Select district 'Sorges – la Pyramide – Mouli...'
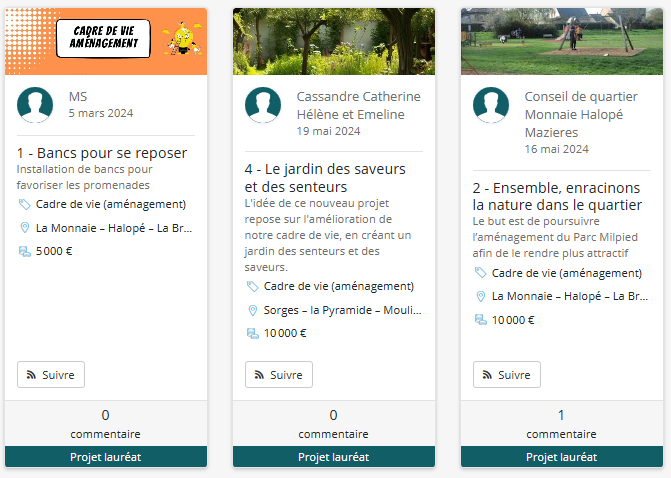Viewport: 671px width, 478px height. pyautogui.click(x=343, y=310)
